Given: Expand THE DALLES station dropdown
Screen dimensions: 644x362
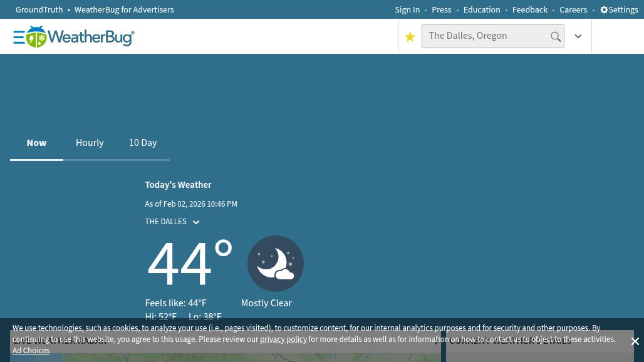Looking at the screenshot, I should [195, 222].
